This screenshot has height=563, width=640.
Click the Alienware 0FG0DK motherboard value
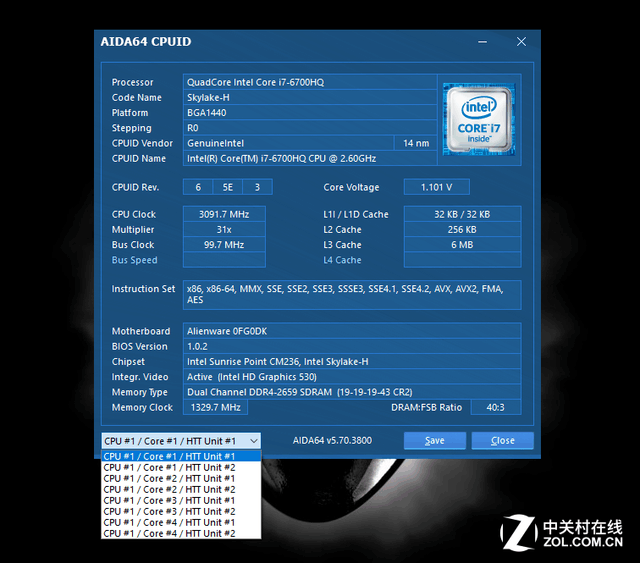[x=352, y=331]
